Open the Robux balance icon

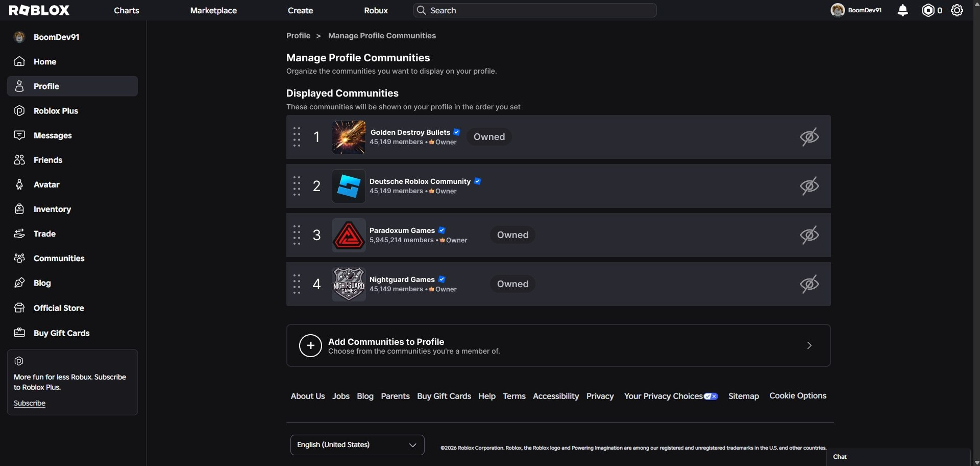click(928, 10)
